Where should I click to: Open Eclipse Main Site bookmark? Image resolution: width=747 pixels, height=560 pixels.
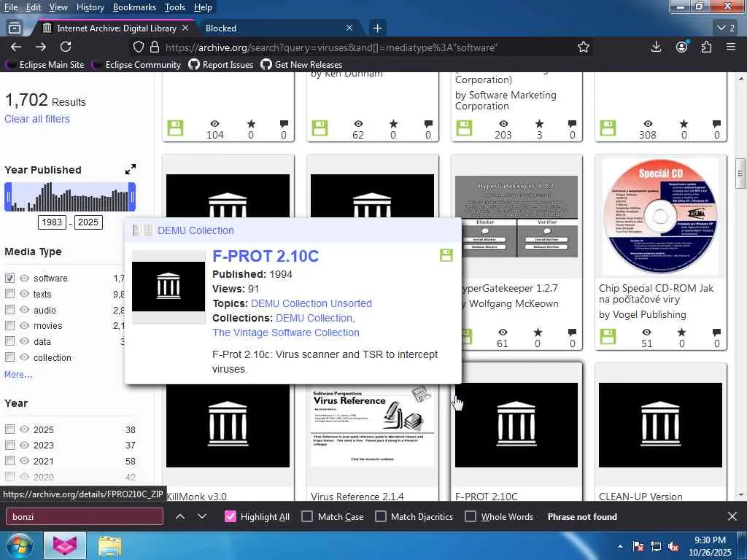(x=46, y=64)
